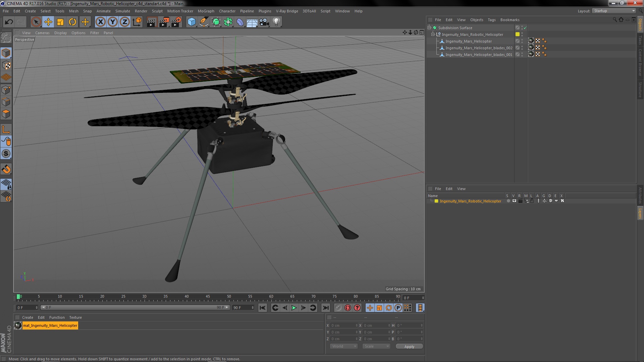Add a Floor environment object

coord(252,22)
